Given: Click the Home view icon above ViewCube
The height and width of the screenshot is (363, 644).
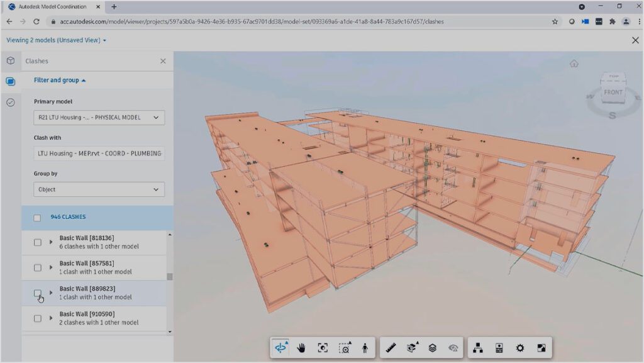Looking at the screenshot, I should [x=574, y=64].
